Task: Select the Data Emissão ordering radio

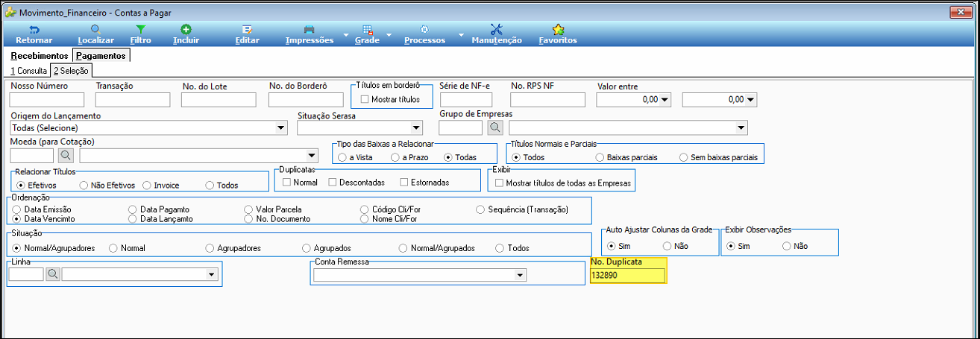Action: click(x=18, y=210)
